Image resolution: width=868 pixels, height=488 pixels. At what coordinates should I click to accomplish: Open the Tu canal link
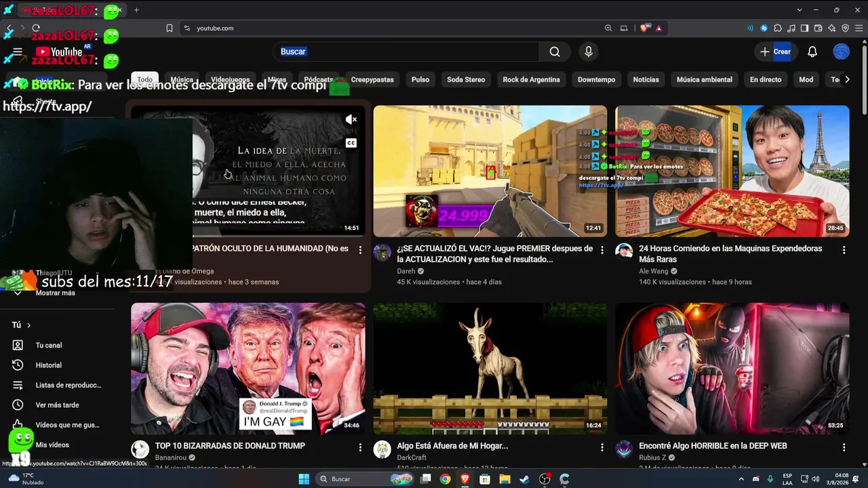49,345
